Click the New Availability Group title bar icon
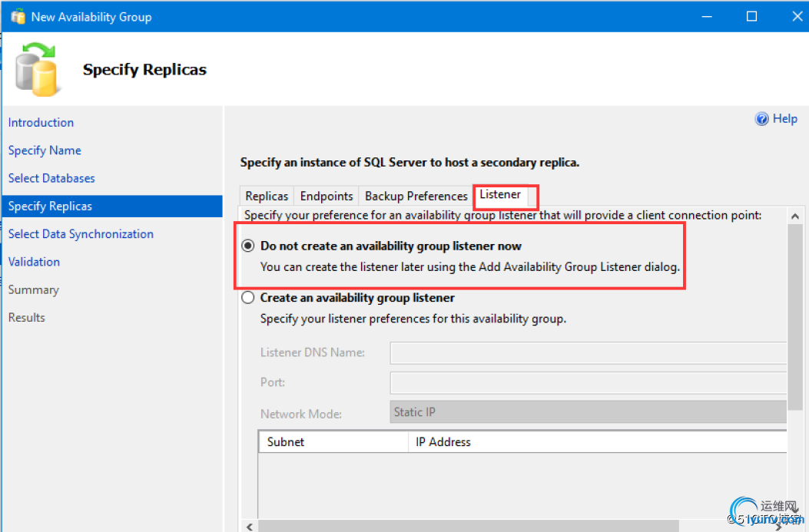The height and width of the screenshot is (532, 809). [x=18, y=16]
